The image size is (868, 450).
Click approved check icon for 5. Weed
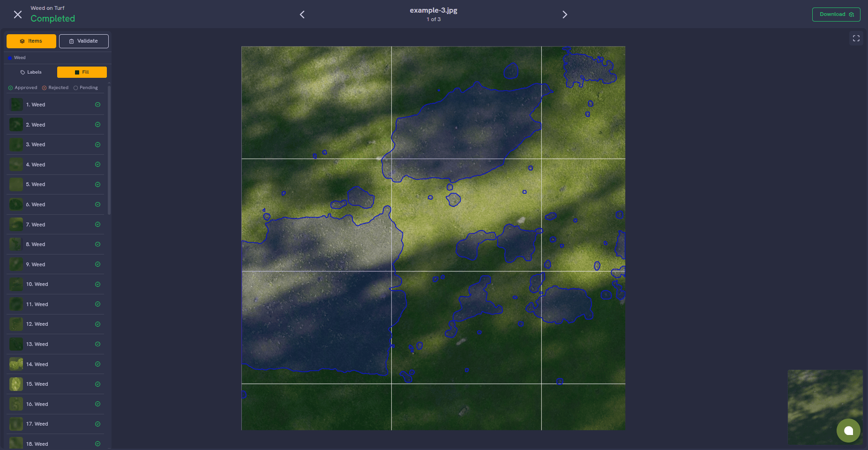[97, 184]
